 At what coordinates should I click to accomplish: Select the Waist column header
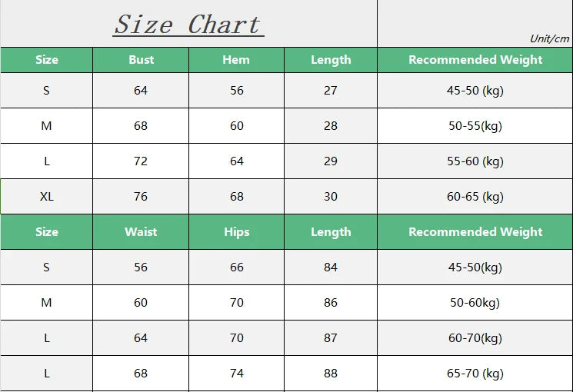141,232
